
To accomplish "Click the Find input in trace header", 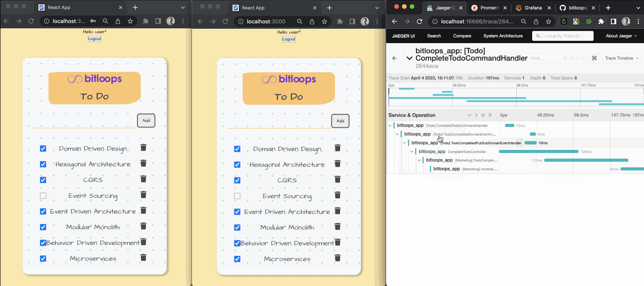I will click(545, 58).
